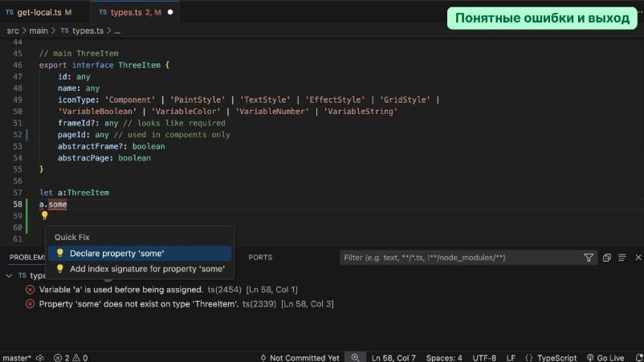Start the Go Live server
The image size is (644, 362).
[605, 358]
